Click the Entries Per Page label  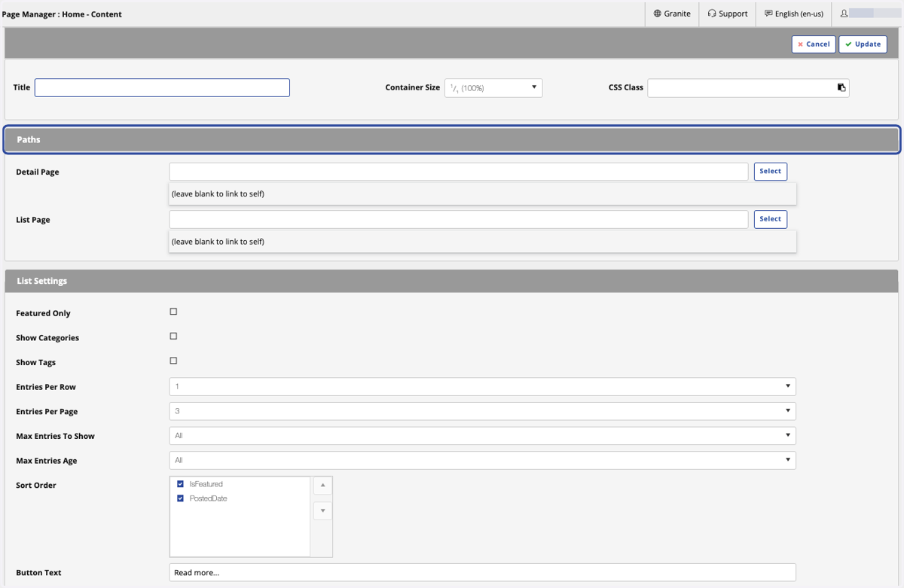coord(47,412)
